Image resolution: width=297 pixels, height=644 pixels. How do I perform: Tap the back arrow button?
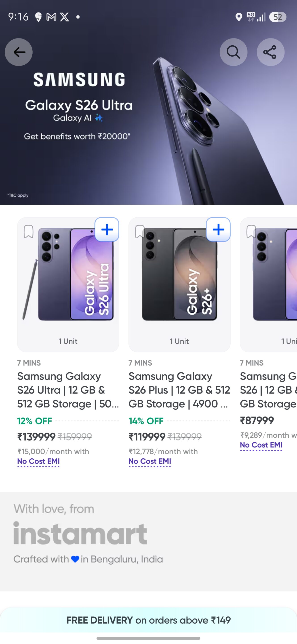point(19,52)
